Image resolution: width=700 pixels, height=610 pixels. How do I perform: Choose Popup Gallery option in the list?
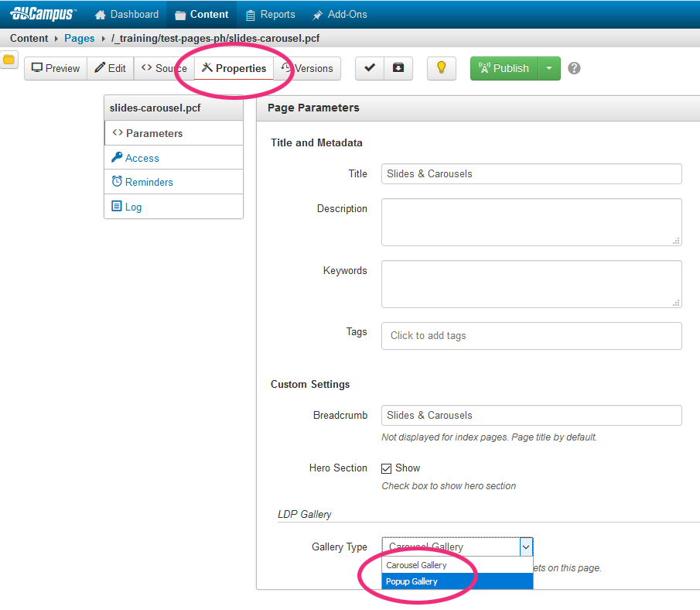click(458, 581)
